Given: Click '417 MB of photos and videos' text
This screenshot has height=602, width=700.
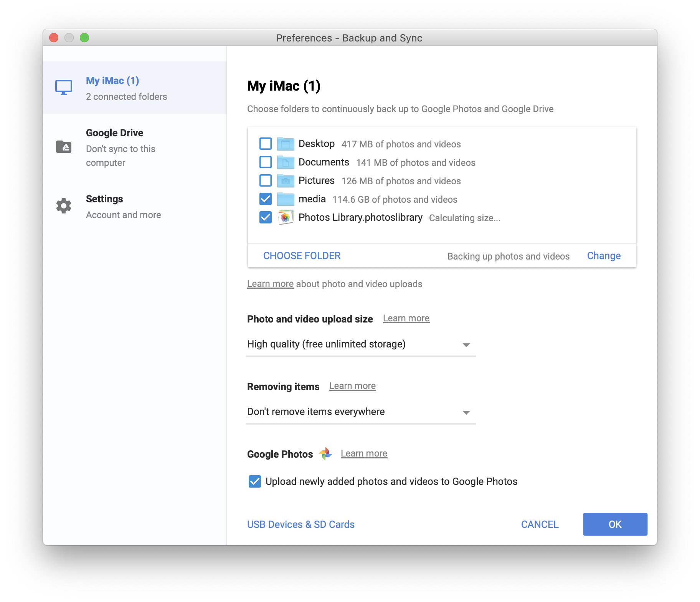Looking at the screenshot, I should tap(401, 144).
